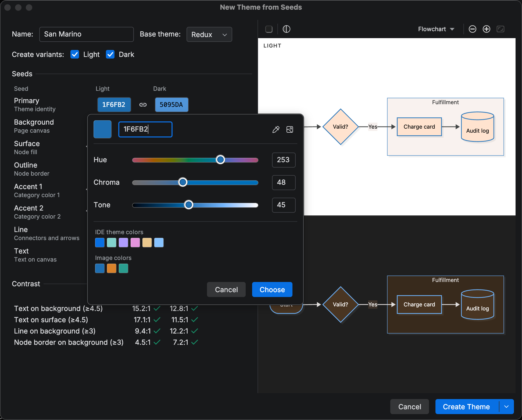Viewport: 522px width, 420px height.
Task: Select the lavender IDE theme color swatch
Action: [123, 242]
